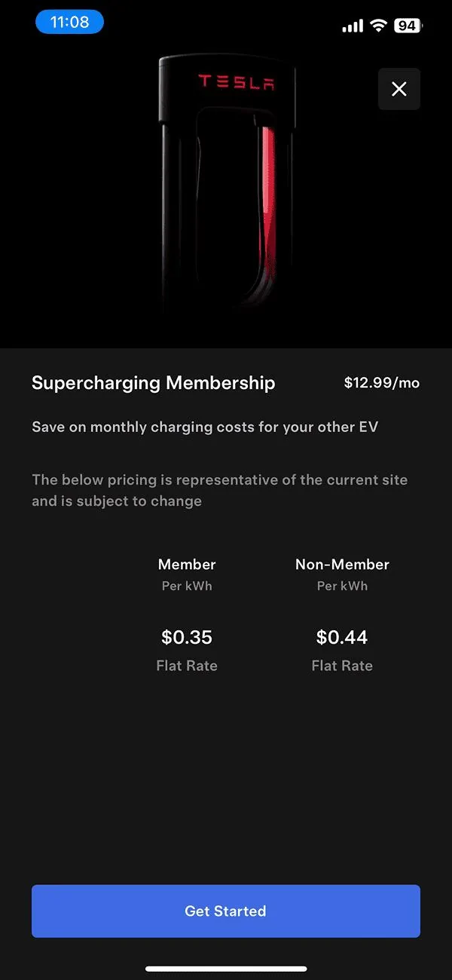Tap the 'Save on monthly charging costs' subtitle
This screenshot has height=980, width=452.
tap(205, 427)
